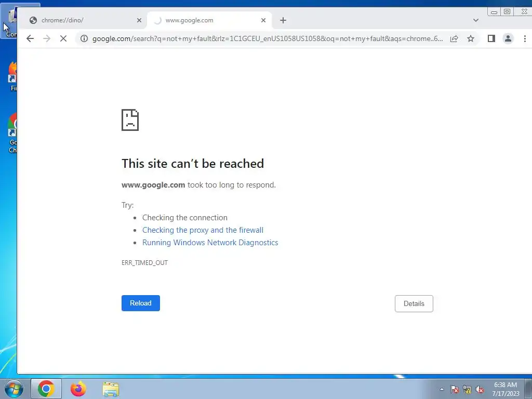The image size is (532, 399).
Task: Go back to the previous page
Action: click(30, 38)
